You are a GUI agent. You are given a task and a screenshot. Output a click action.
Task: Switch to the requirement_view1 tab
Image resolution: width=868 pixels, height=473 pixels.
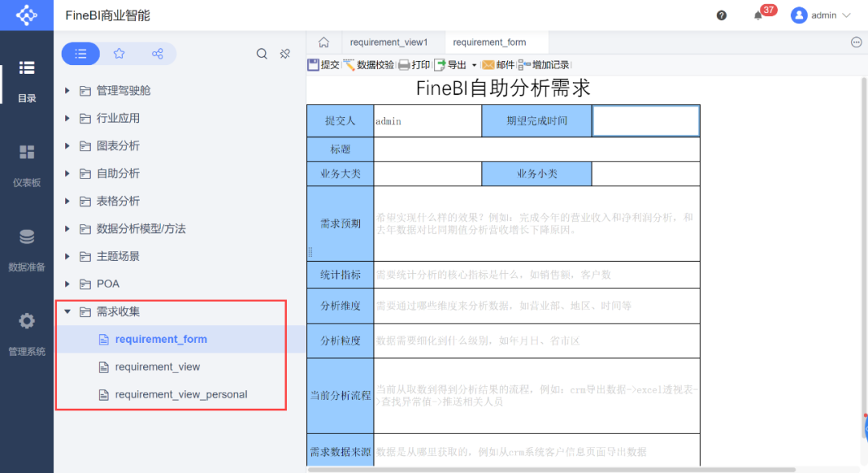(389, 42)
